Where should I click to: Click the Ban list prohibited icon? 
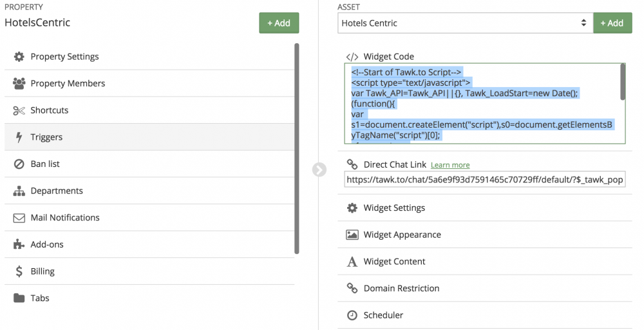click(x=19, y=164)
